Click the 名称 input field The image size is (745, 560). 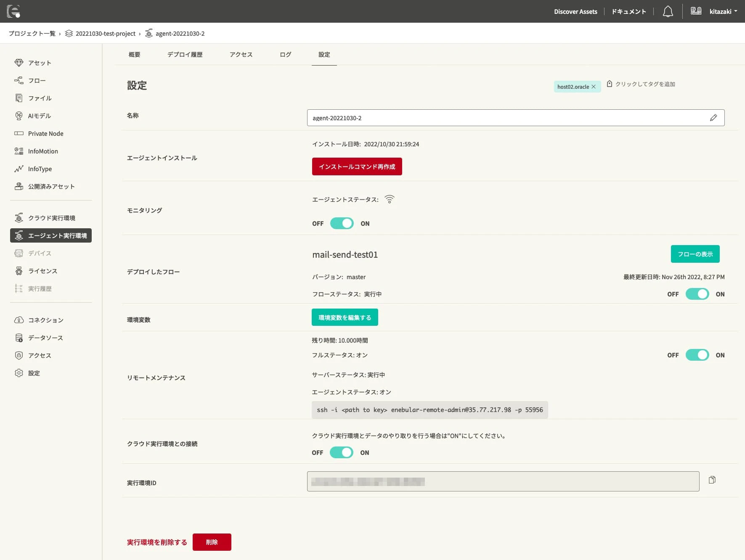tap(516, 118)
